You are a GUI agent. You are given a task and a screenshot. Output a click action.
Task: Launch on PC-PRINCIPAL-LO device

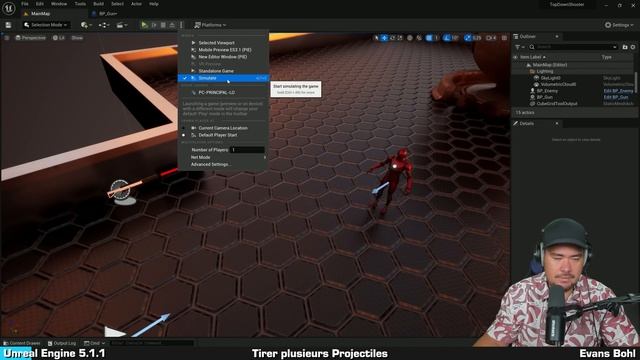click(x=223, y=93)
